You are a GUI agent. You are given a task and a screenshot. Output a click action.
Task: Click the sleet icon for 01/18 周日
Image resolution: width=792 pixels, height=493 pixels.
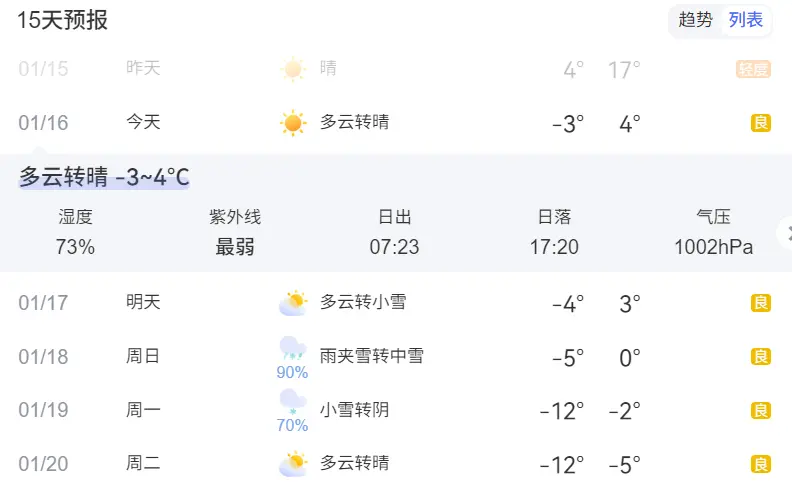click(x=293, y=348)
